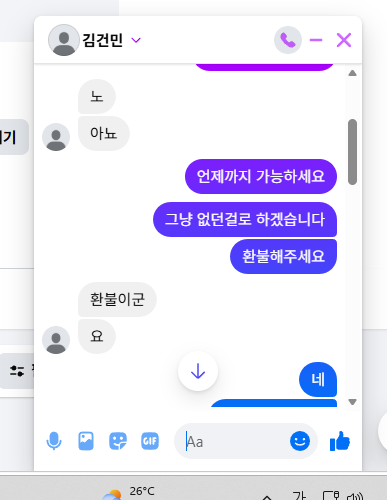
Task: Select the message '환불해주세요'
Action: [283, 256]
